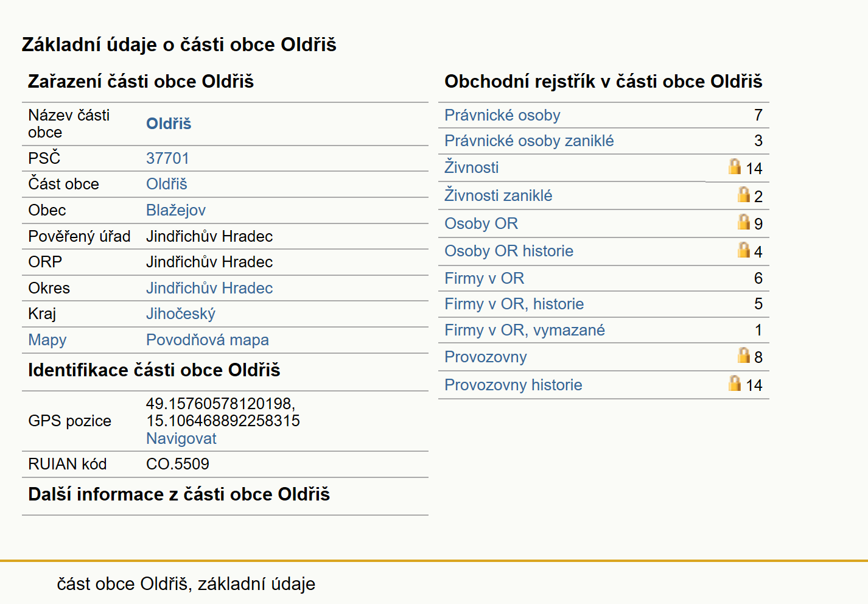Viewport: 868px width, 604px height.
Task: Open the Jindřichův Hradec district link
Action: point(209,288)
